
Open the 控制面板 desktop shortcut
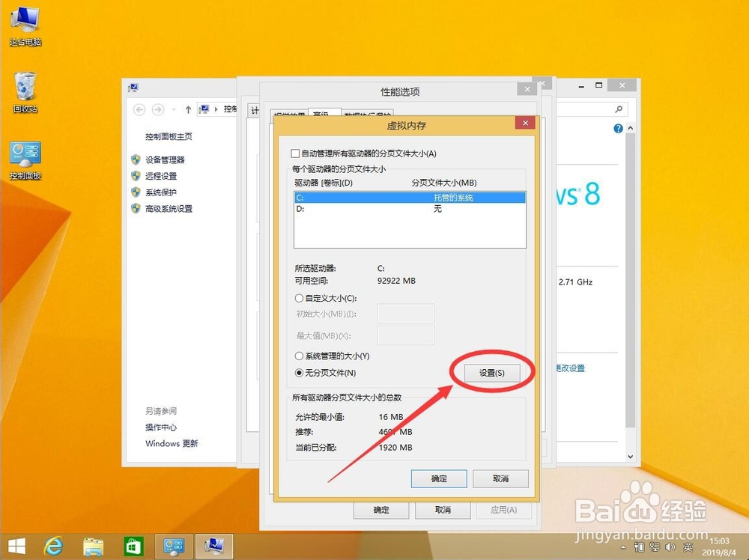click(25, 153)
